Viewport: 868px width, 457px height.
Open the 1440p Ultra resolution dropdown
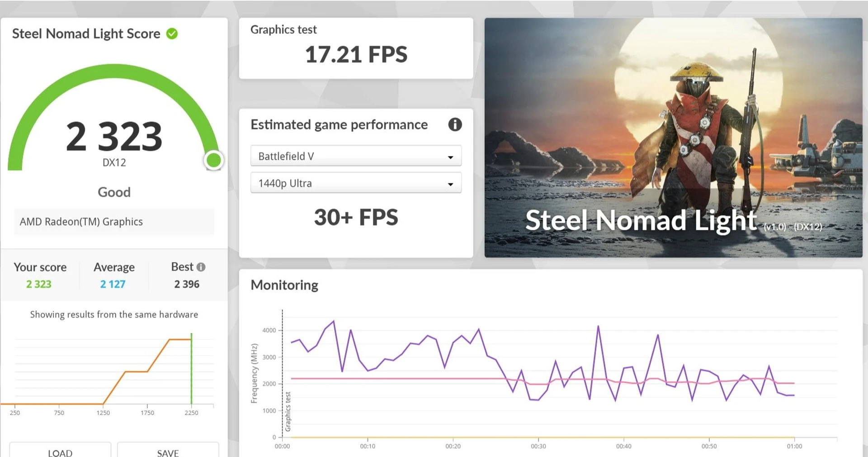[x=356, y=183]
